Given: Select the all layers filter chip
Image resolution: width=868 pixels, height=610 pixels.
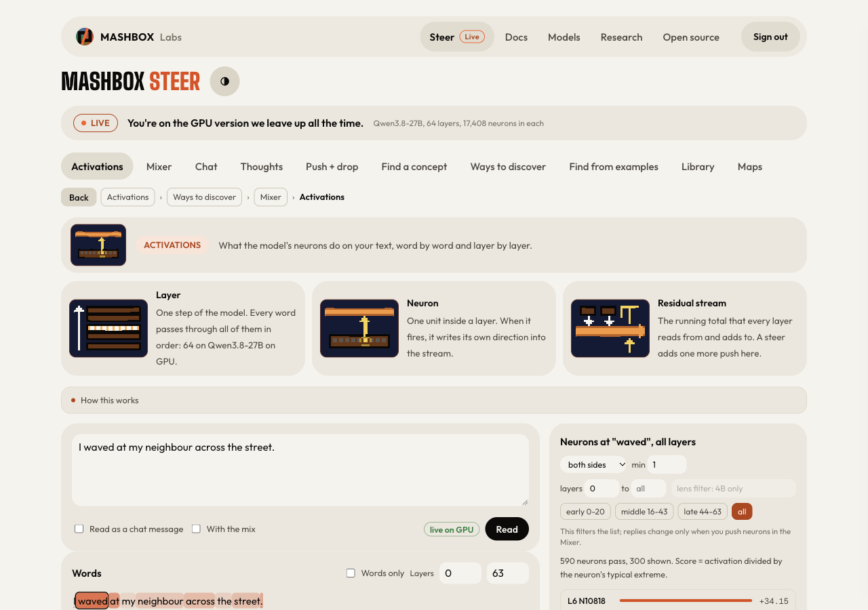Looking at the screenshot, I should pos(742,512).
